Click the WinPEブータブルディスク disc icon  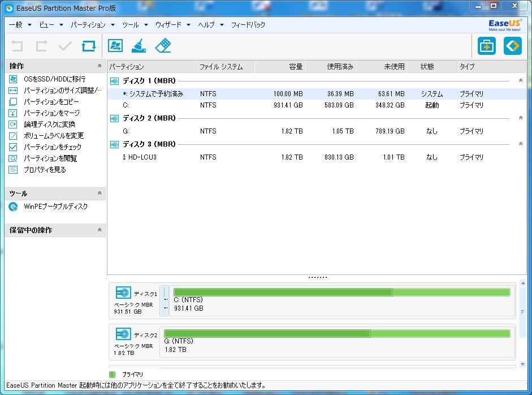13,207
